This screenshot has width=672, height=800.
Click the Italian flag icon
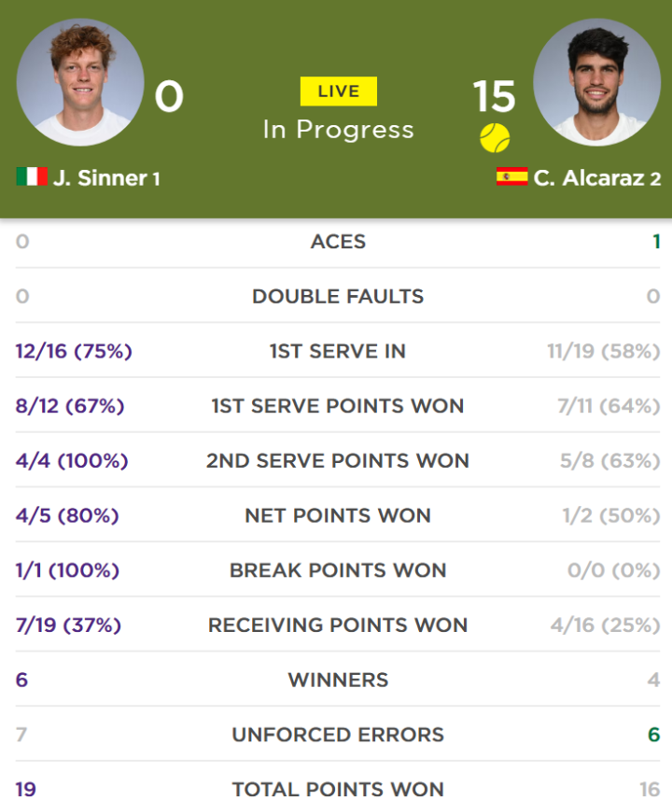click(32, 176)
